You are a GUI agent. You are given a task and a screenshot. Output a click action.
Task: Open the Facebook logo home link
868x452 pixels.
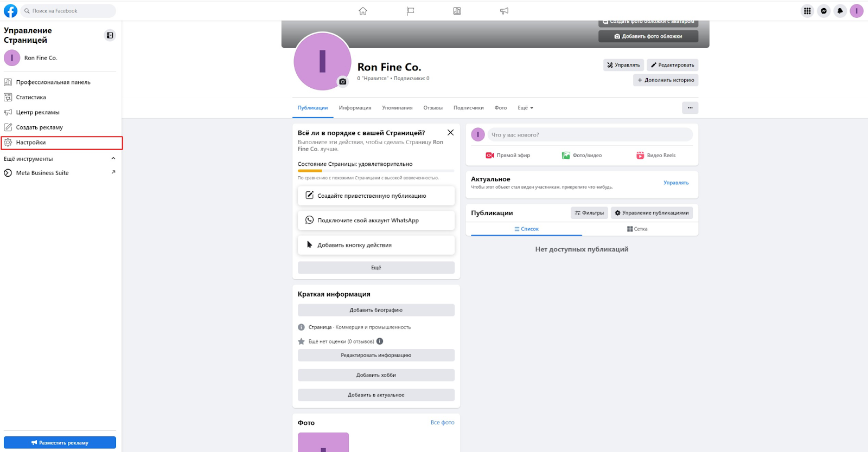click(10, 11)
